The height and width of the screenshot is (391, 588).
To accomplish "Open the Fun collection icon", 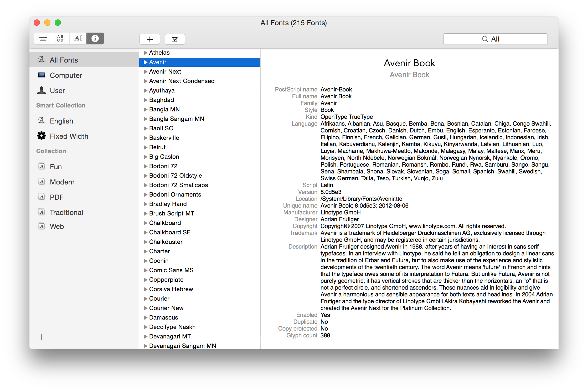I will 42,166.
